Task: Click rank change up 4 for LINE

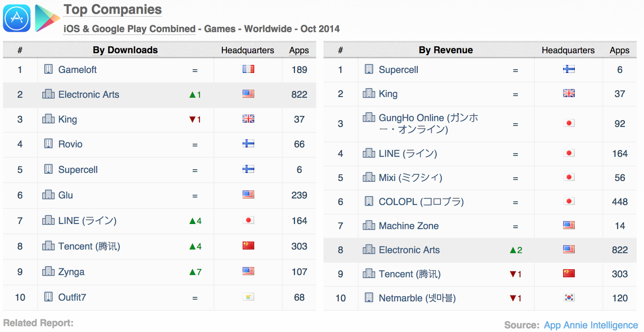Action: point(196,221)
